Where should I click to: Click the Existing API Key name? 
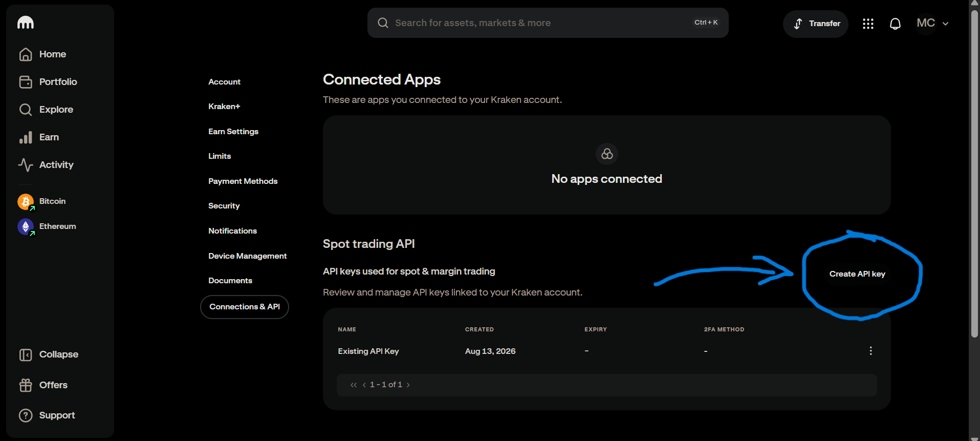point(368,351)
